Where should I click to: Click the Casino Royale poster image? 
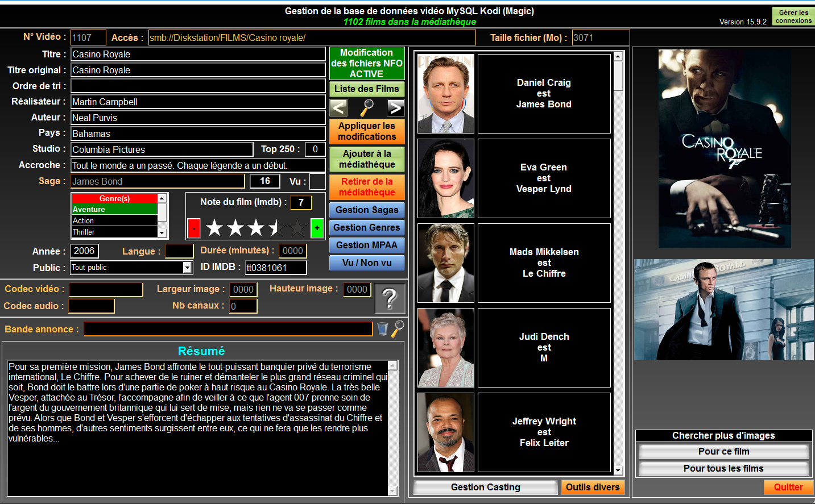click(x=724, y=149)
